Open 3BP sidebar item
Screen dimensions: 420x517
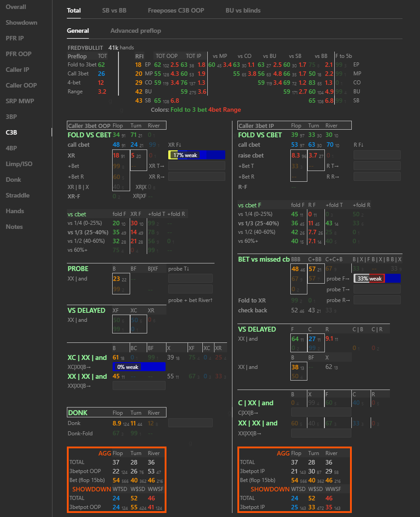click(x=11, y=117)
